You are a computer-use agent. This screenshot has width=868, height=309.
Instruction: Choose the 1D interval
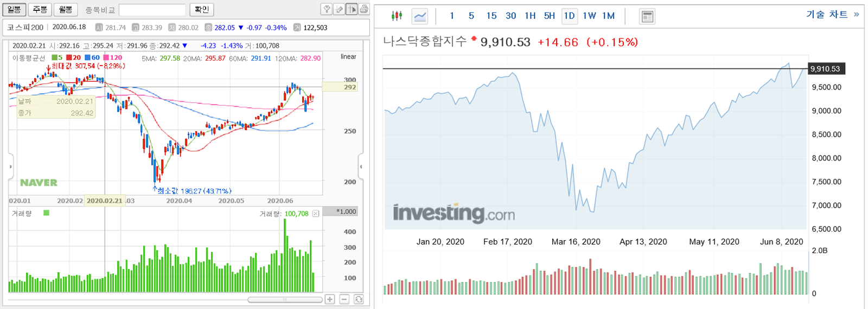coord(569,16)
